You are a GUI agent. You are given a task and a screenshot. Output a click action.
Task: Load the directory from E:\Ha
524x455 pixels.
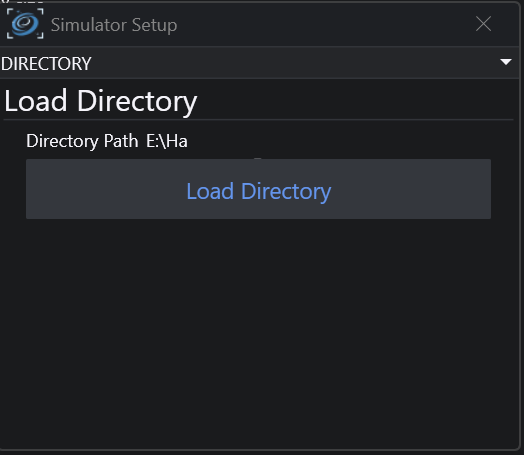pos(258,189)
